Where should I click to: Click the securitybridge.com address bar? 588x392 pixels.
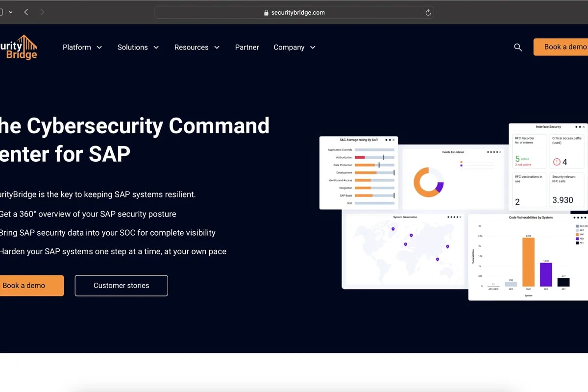pyautogui.click(x=294, y=13)
